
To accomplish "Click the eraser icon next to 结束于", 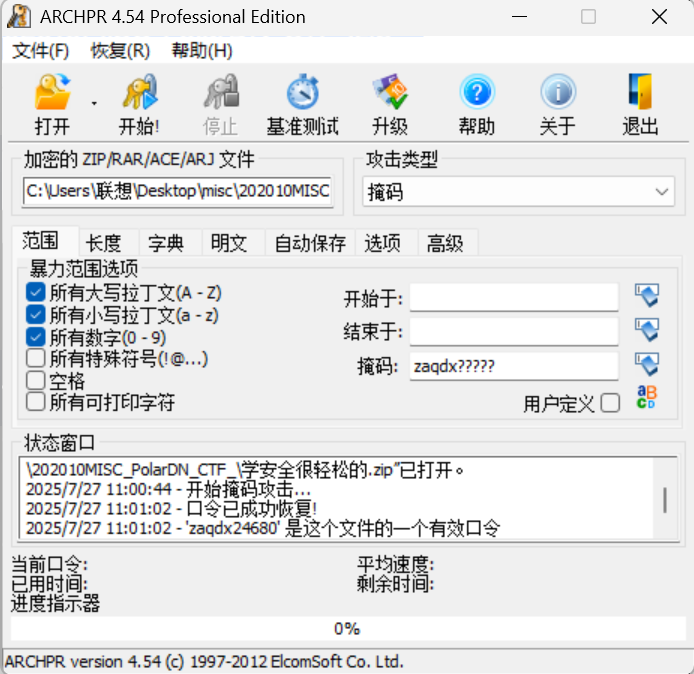I will point(647,330).
